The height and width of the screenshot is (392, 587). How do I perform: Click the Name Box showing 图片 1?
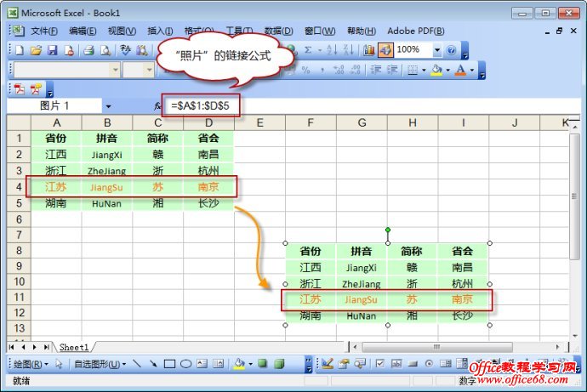tap(54, 106)
